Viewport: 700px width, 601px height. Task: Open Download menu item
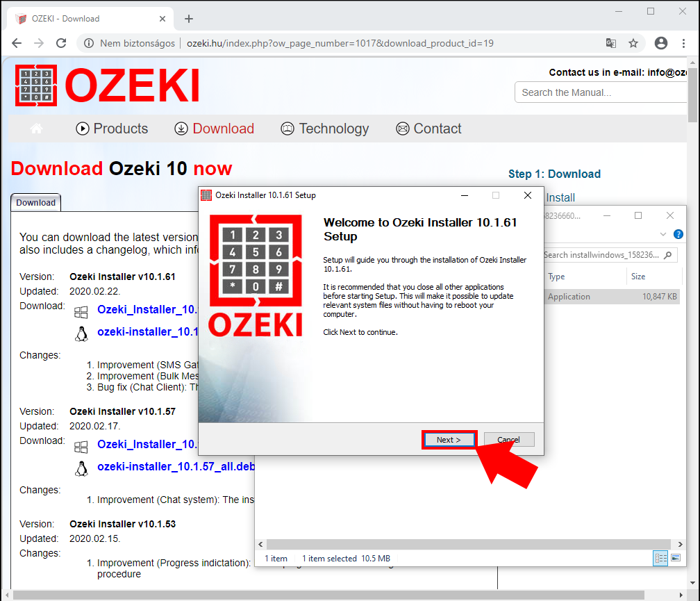pos(215,129)
